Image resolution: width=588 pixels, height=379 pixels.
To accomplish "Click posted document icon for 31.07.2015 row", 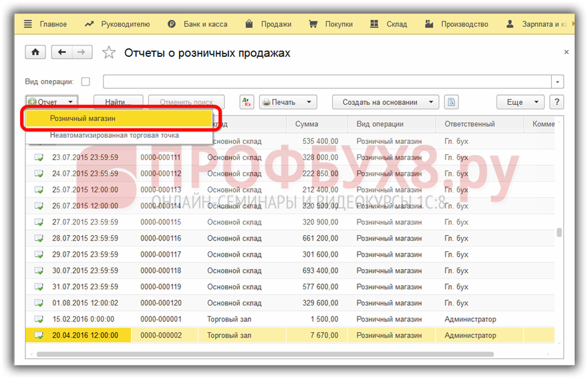I will coord(39,287).
